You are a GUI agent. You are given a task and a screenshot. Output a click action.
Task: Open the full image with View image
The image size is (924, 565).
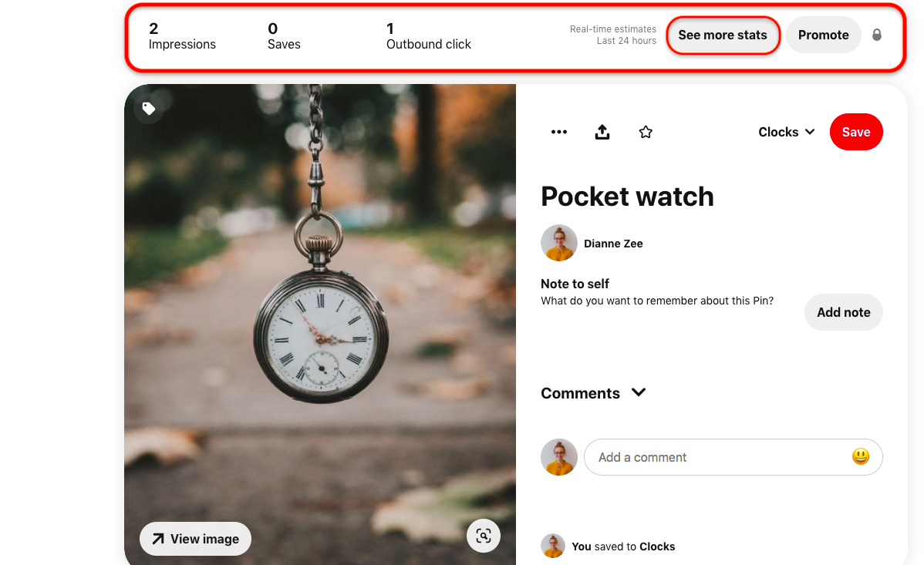tap(195, 539)
